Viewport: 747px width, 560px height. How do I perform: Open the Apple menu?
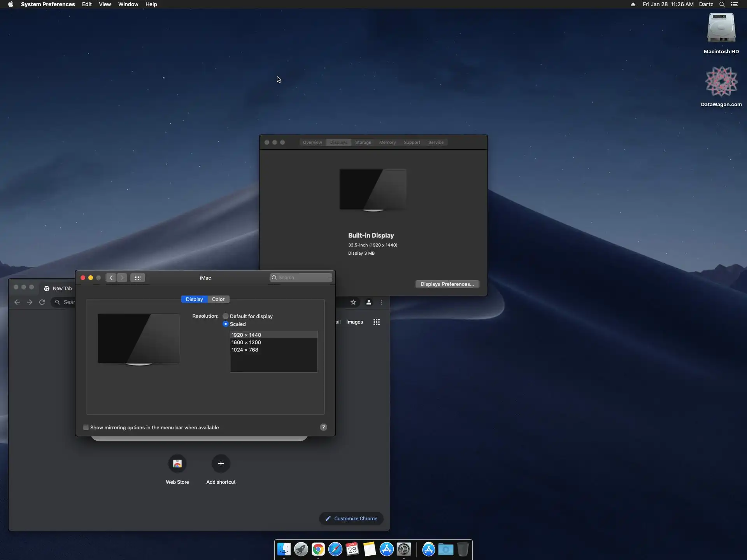click(11, 4)
